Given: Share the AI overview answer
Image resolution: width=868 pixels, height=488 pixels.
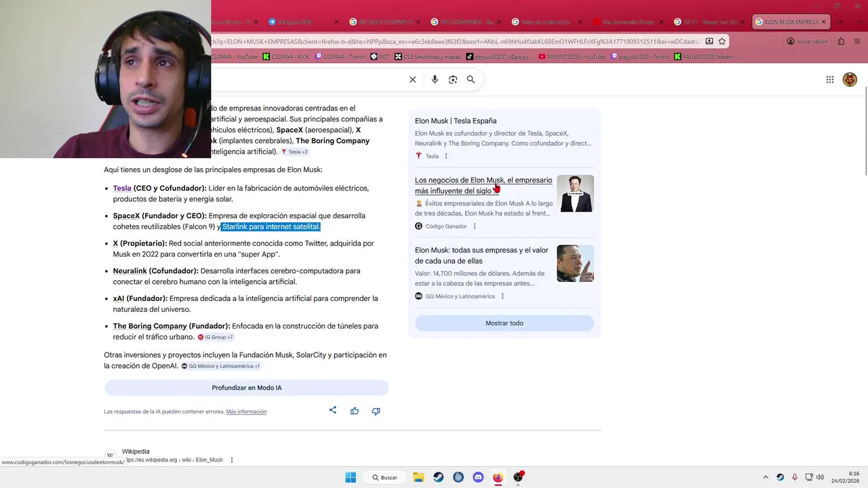Looking at the screenshot, I should 332,410.
